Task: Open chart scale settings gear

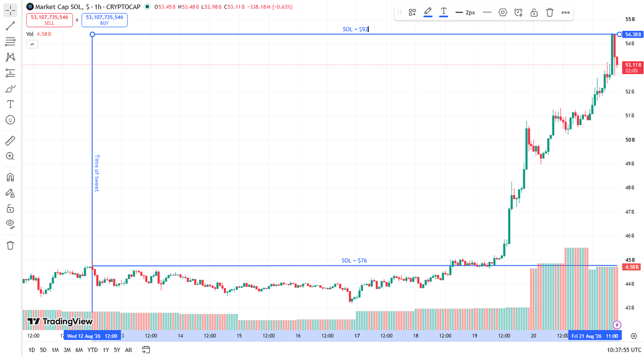Action: coord(633,336)
